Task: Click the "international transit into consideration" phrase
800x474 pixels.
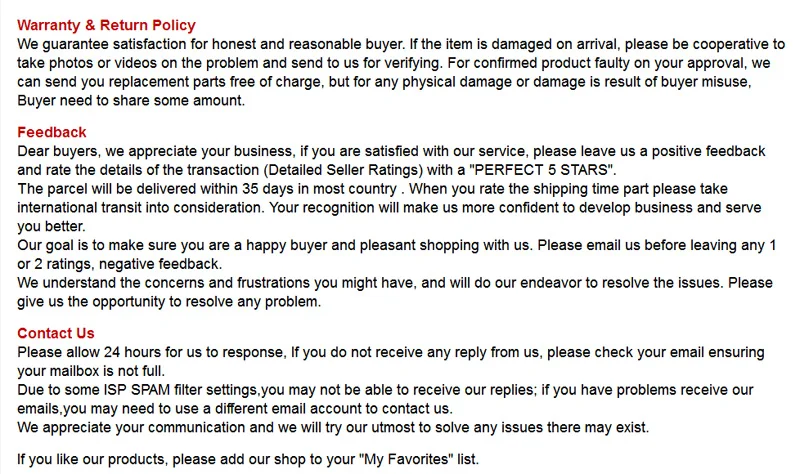Action: pos(139,208)
